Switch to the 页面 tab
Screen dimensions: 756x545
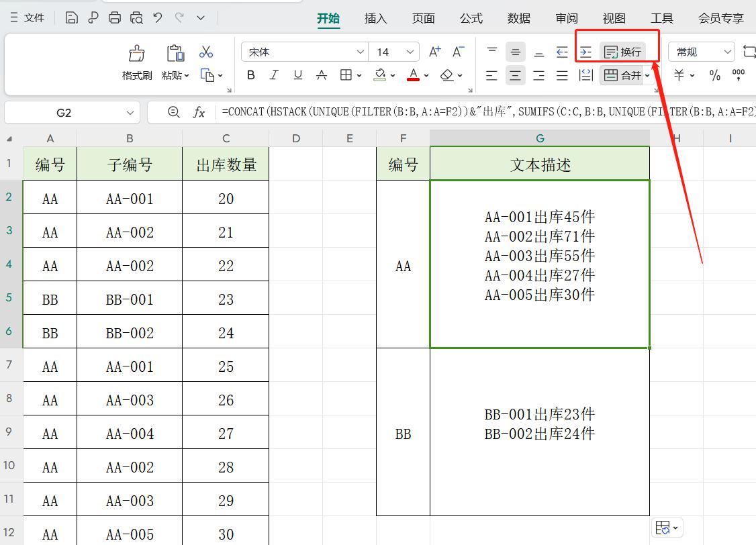424,18
